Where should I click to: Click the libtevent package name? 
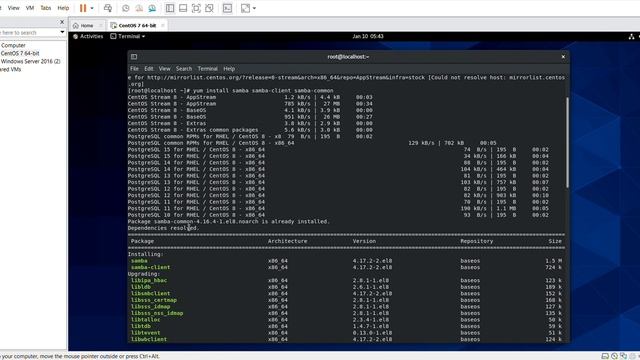point(146,333)
